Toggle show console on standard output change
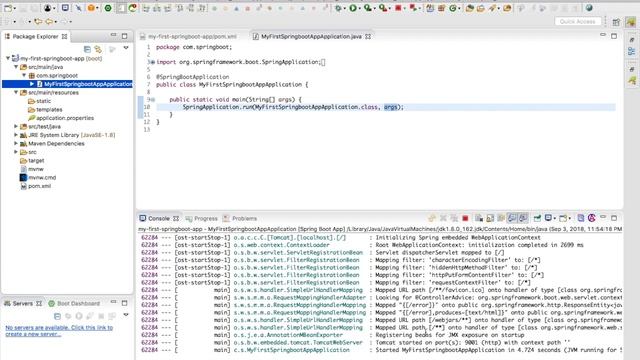The width and height of the screenshot is (640, 360). tap(512, 218)
